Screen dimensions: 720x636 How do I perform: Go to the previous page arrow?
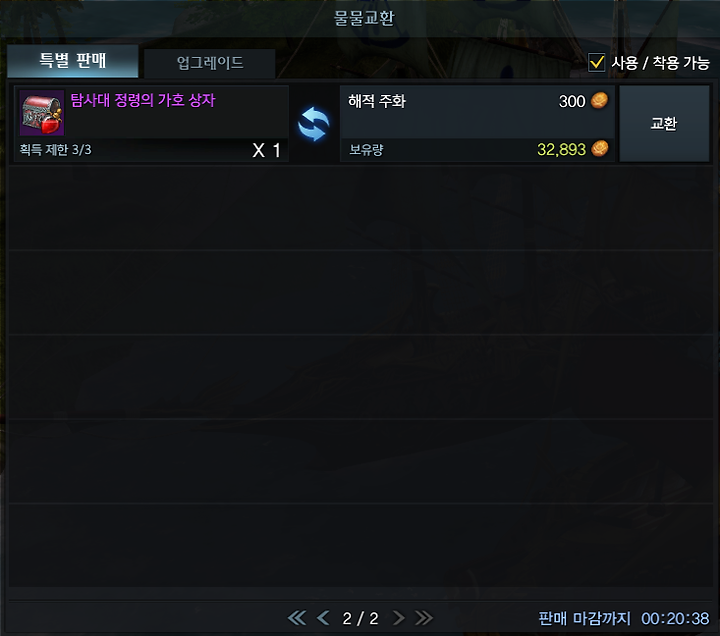tap(323, 618)
